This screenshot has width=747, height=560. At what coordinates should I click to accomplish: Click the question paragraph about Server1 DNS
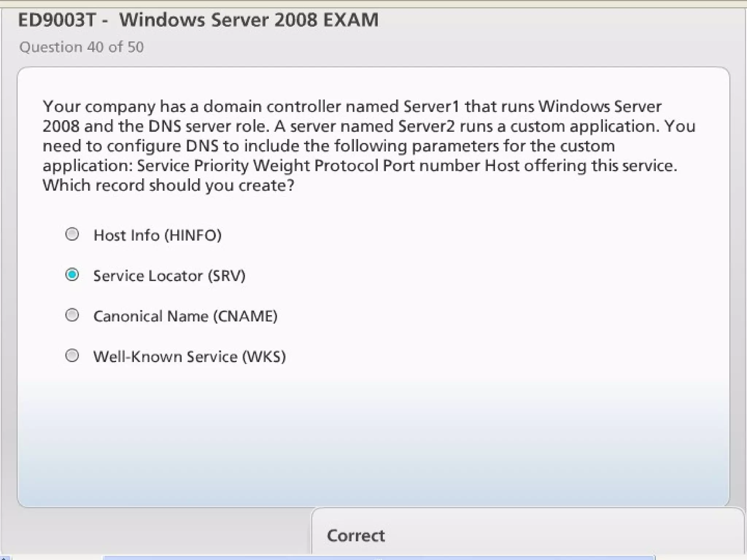pyautogui.click(x=369, y=146)
